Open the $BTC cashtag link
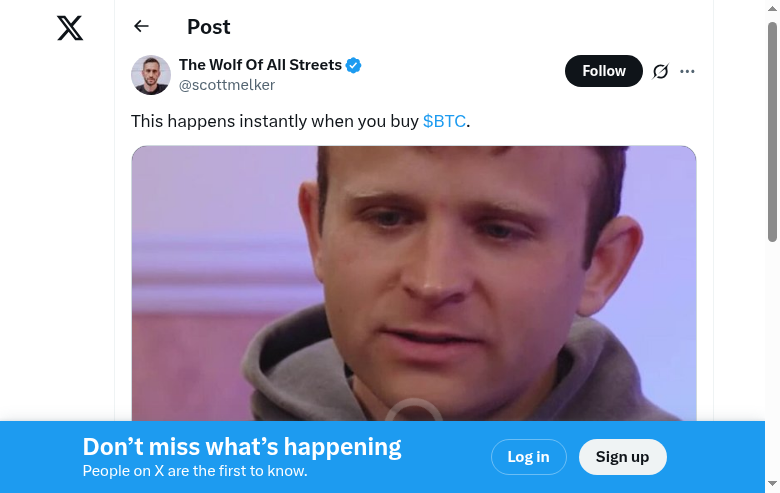The image size is (780, 493). tap(444, 121)
